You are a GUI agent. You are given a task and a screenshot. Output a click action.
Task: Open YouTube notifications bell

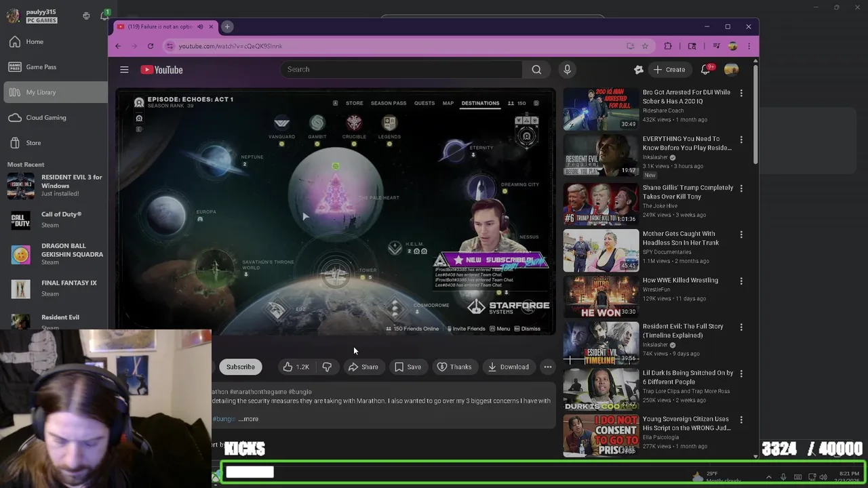pyautogui.click(x=705, y=69)
